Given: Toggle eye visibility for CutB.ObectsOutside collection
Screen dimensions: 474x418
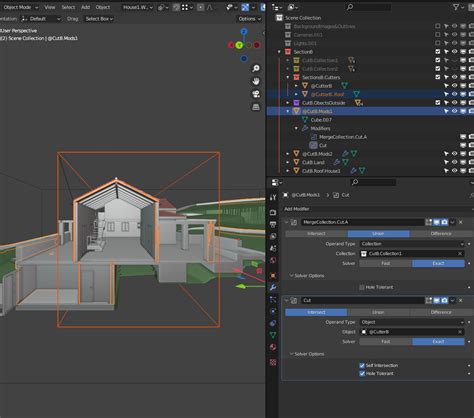Looking at the screenshot, I should (455, 103).
